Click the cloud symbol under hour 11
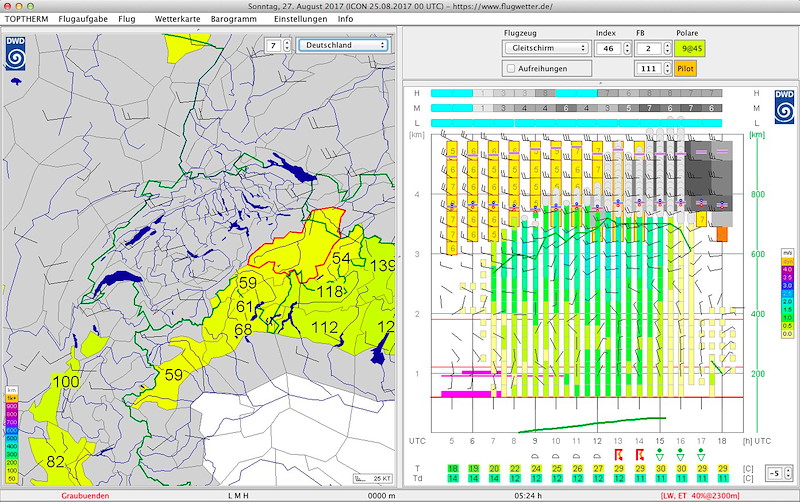 point(577,456)
